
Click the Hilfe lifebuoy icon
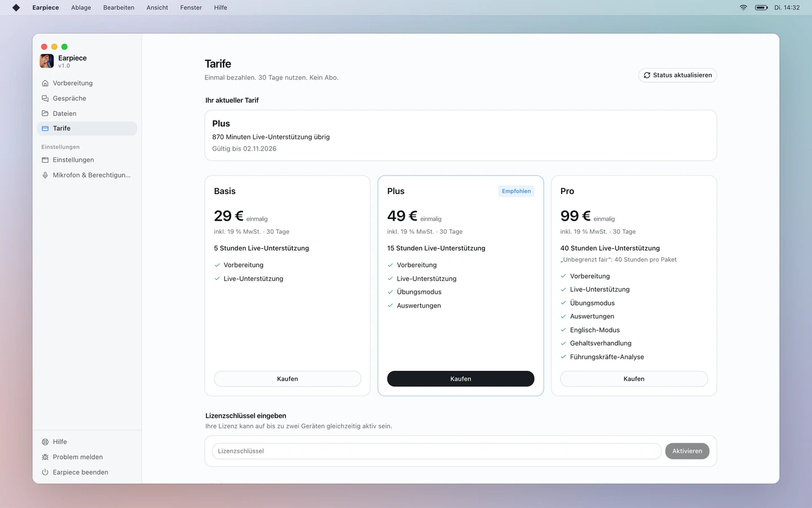45,442
